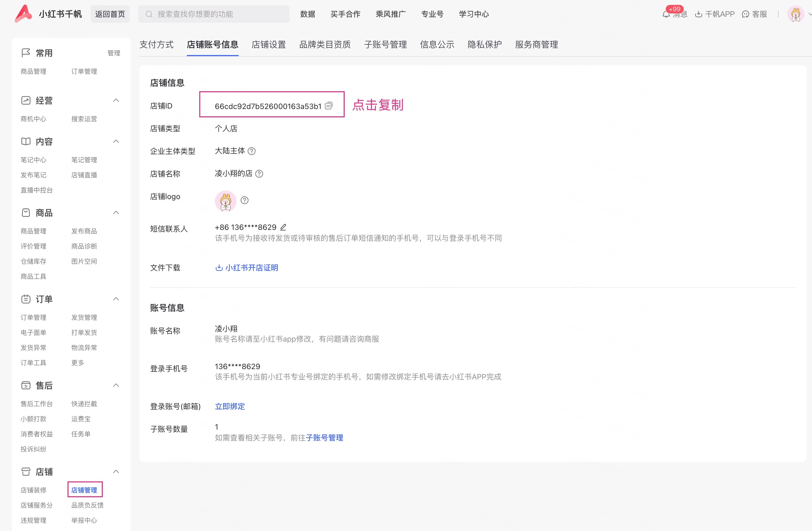Open 快递拦截 in sidebar
812x531 pixels.
tap(84, 403)
